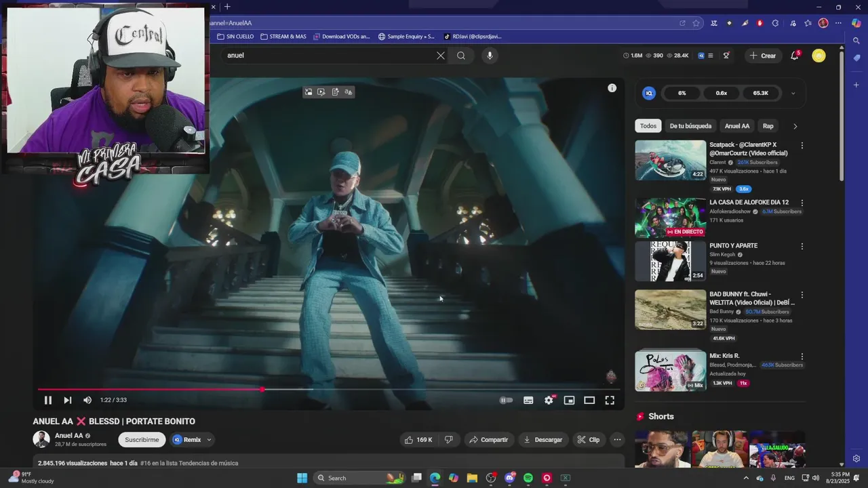Open the Anuel AA channel name

[x=69, y=436]
